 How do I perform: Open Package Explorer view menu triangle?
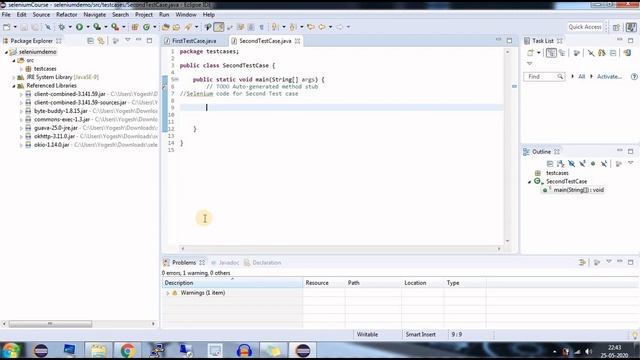click(128, 40)
